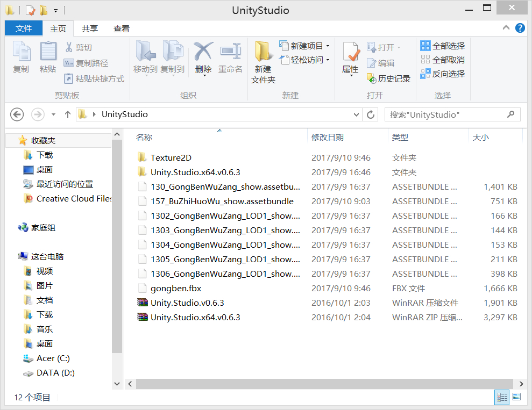Click the UnityStudio address breadcrumb

click(x=124, y=114)
